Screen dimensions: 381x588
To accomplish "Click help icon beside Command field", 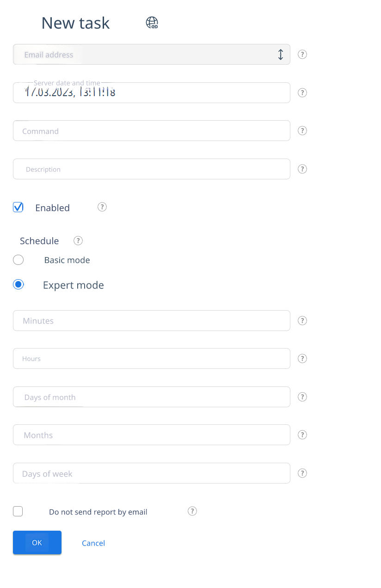I will click(x=302, y=131).
